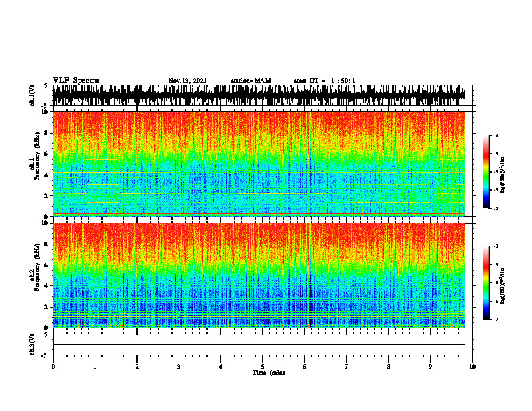Click the "5" voltage tick of ch.3(V) panel
532x411 pixels.
point(46,334)
